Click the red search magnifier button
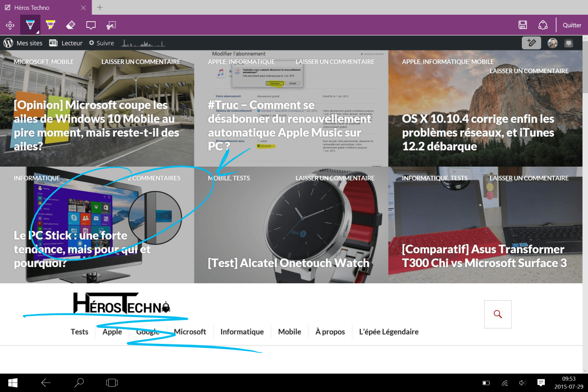This screenshot has width=588, height=392. tap(498, 314)
